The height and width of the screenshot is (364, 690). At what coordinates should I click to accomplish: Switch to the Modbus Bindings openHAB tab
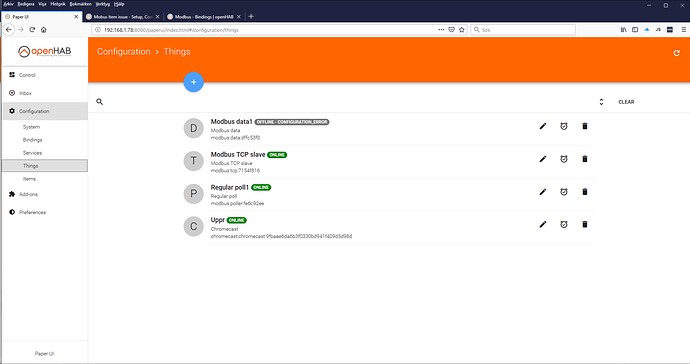click(x=204, y=17)
